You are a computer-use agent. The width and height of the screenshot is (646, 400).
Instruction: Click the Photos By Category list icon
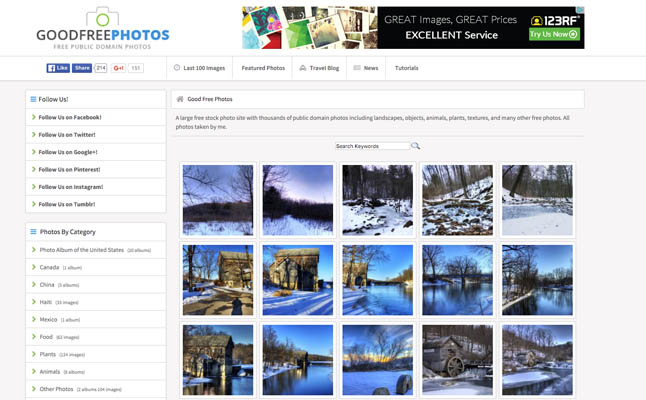pos(33,232)
